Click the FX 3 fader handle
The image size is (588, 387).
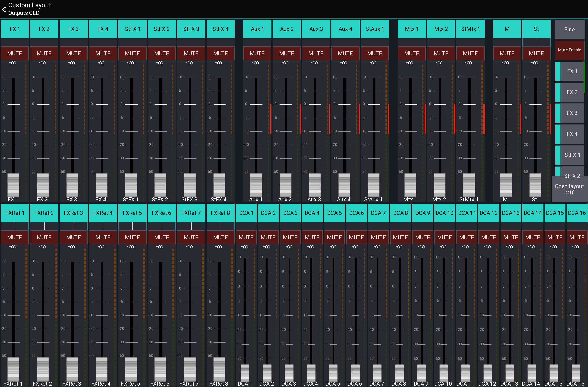pyautogui.click(x=72, y=185)
